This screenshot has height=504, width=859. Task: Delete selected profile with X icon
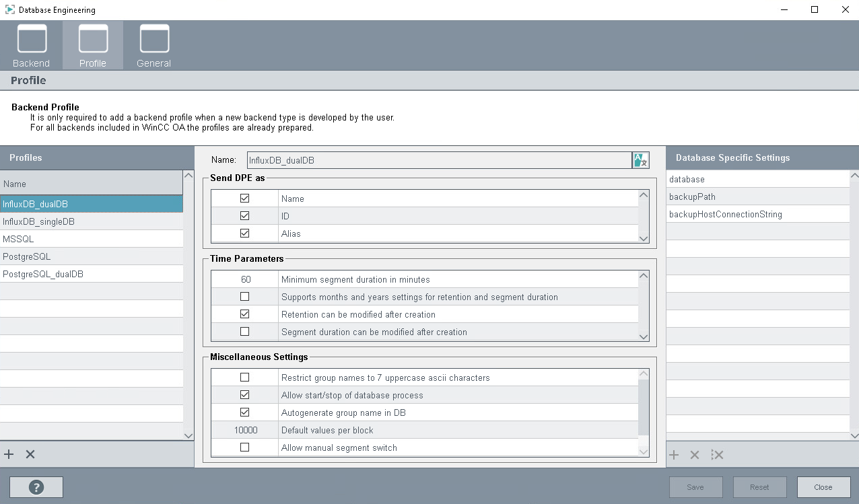30,455
